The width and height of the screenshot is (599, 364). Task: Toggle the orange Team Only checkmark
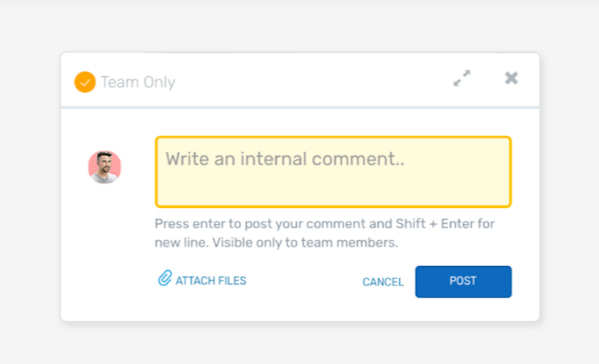pyautogui.click(x=85, y=82)
